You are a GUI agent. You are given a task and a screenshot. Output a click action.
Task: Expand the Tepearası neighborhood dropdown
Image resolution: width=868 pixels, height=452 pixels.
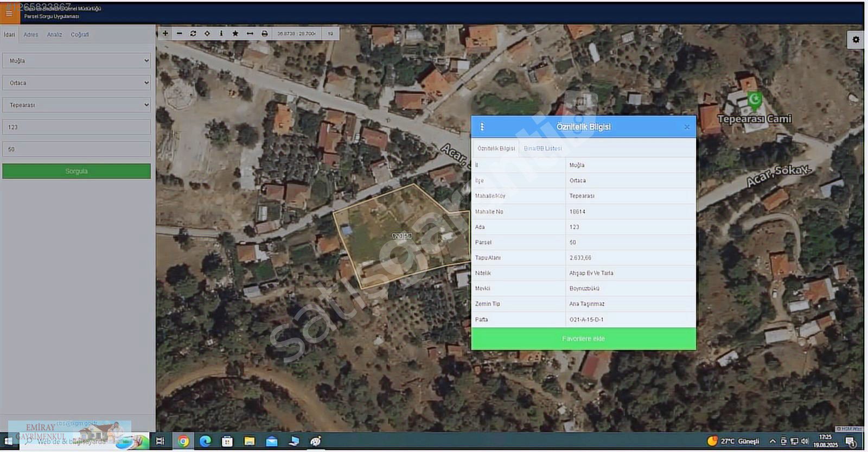[x=76, y=105]
